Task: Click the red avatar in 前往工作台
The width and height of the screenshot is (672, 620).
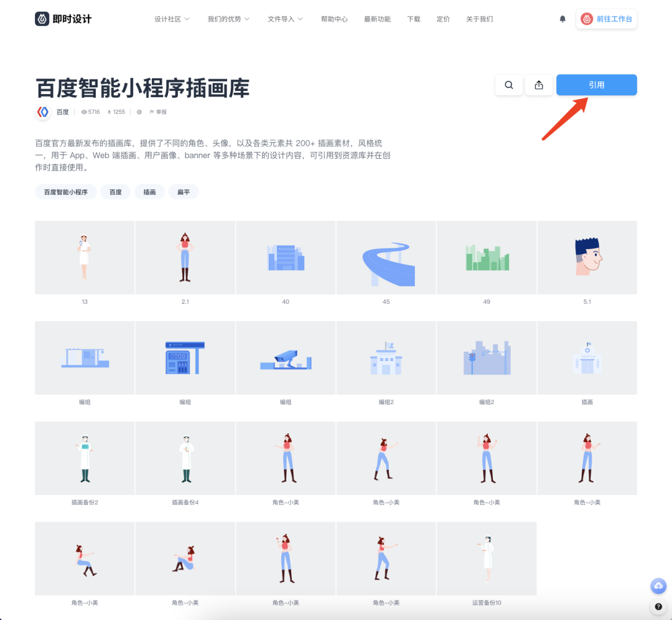Action: pyautogui.click(x=587, y=19)
